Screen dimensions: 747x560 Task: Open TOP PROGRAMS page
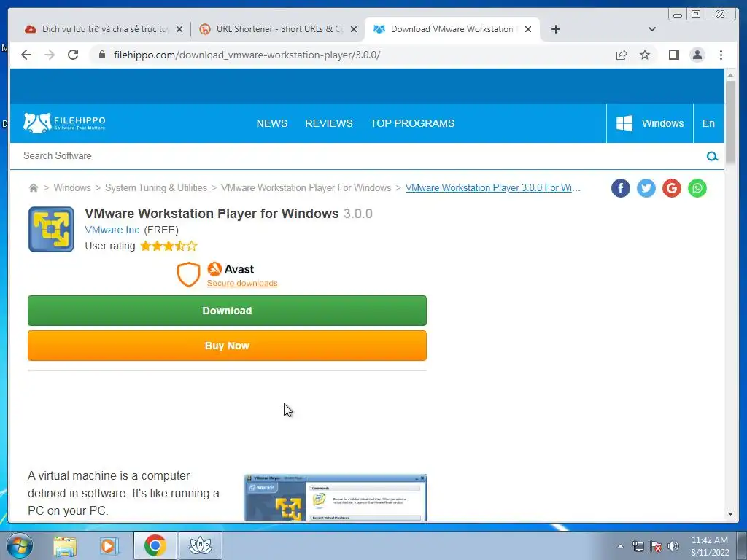click(x=413, y=123)
